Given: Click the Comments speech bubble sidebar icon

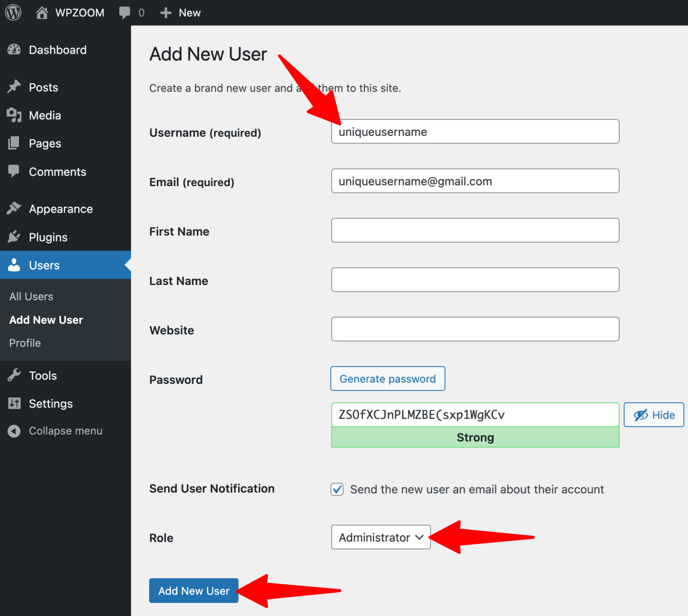Looking at the screenshot, I should coord(14,171).
